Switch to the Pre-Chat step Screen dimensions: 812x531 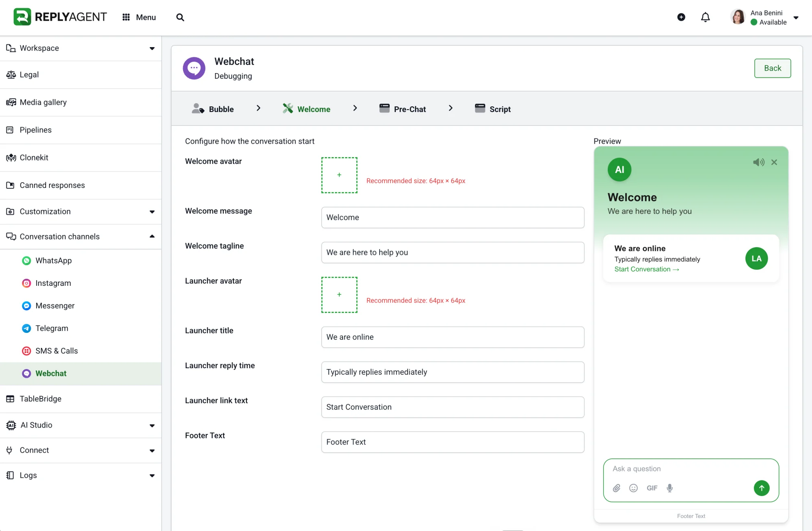click(402, 109)
